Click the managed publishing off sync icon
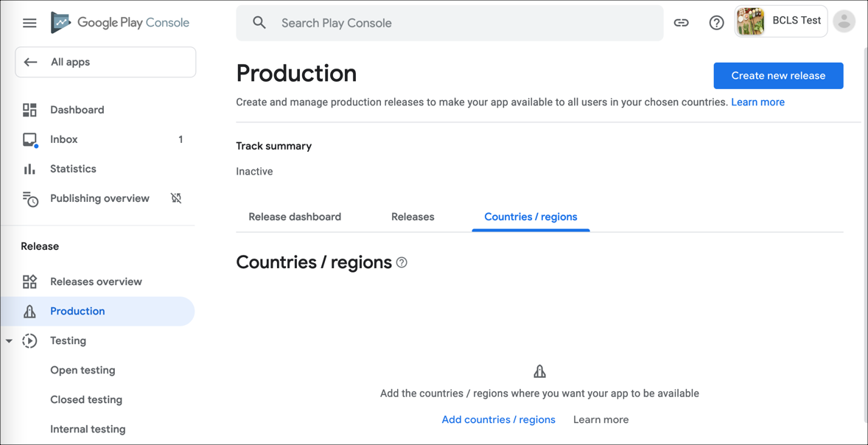Screen dimensions: 868x445 pos(176,198)
